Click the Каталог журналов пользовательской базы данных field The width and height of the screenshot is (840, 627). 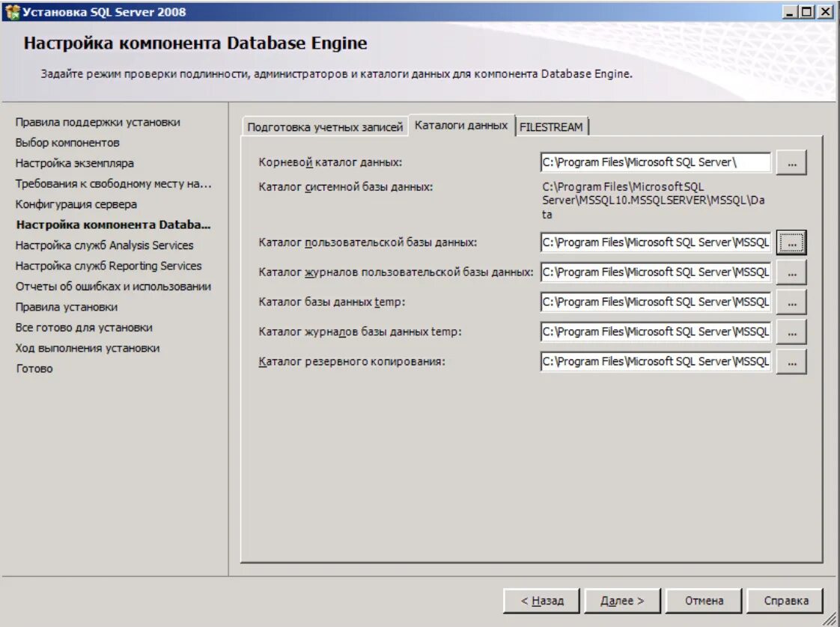click(656, 272)
